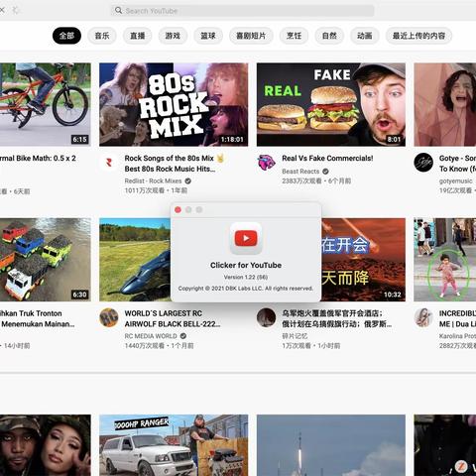This screenshot has height=476, width=476.
Task: Open the camouflage cap couple thumbnail
Action: click(x=46, y=445)
